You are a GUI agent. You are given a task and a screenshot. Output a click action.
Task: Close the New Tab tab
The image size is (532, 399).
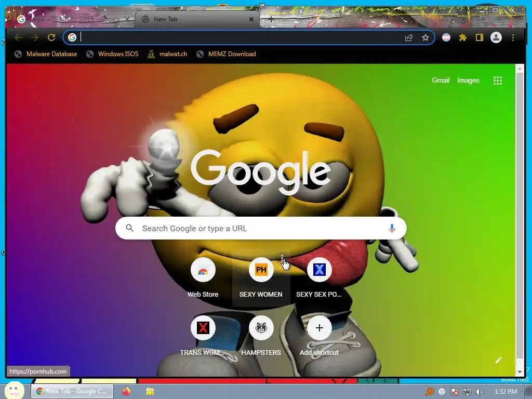(x=251, y=19)
